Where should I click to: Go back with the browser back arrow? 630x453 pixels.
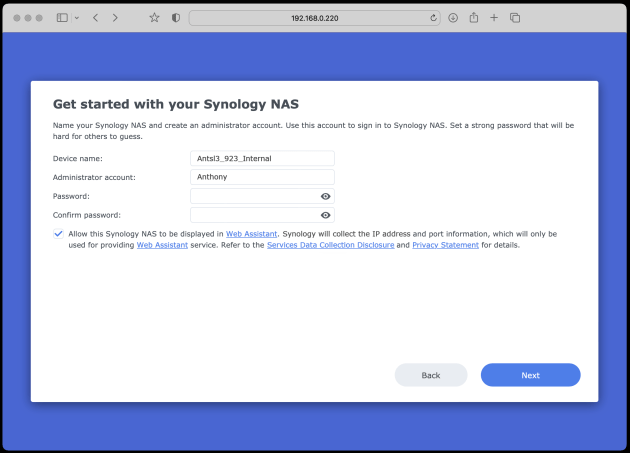point(96,18)
